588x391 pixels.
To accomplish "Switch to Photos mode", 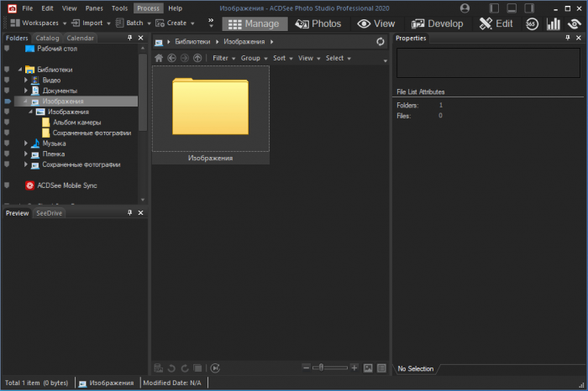I will point(318,23).
